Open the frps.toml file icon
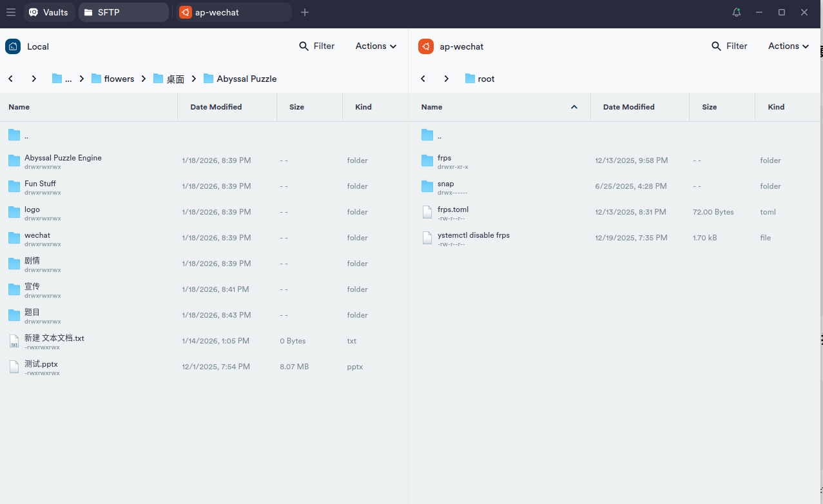Image resolution: width=823 pixels, height=504 pixels. coord(427,212)
